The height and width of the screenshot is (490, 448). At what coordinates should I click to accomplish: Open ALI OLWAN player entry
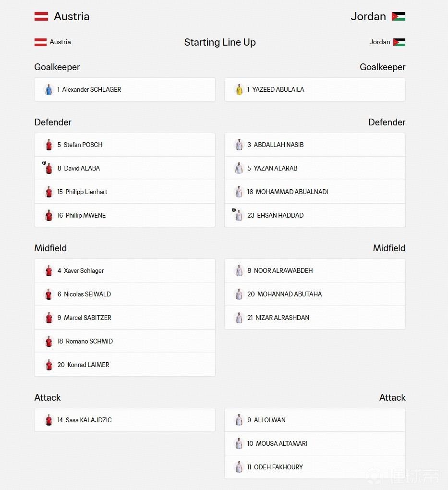(x=315, y=420)
